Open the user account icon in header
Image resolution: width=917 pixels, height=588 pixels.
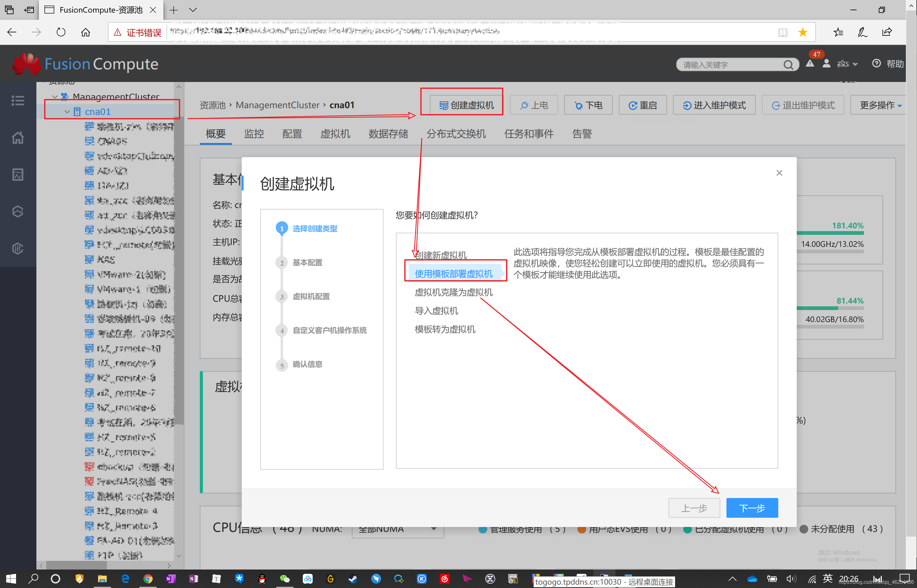826,64
